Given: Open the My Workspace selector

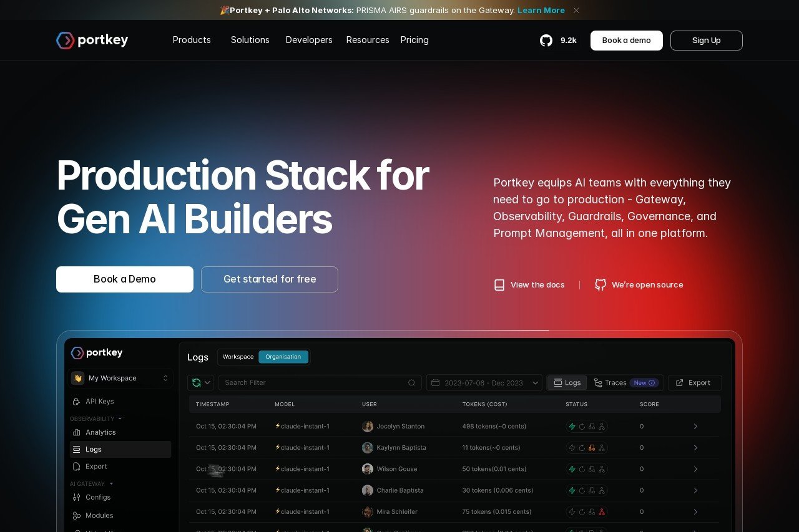Looking at the screenshot, I should coord(121,379).
